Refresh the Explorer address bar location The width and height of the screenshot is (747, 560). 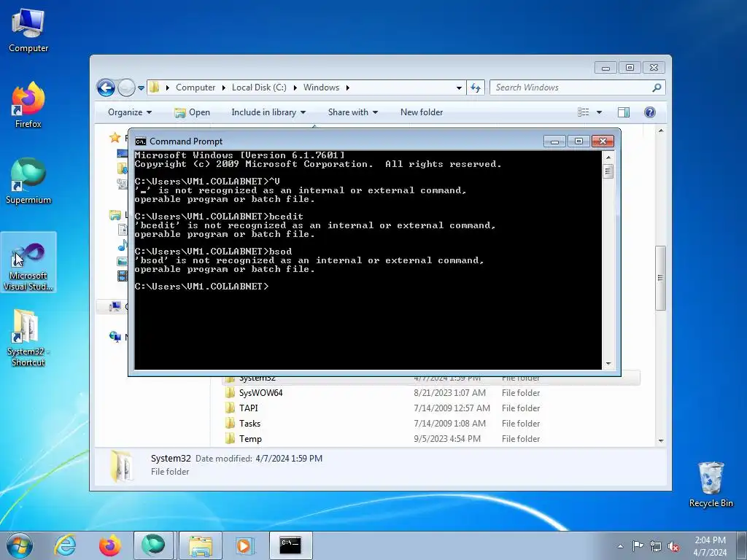(476, 87)
